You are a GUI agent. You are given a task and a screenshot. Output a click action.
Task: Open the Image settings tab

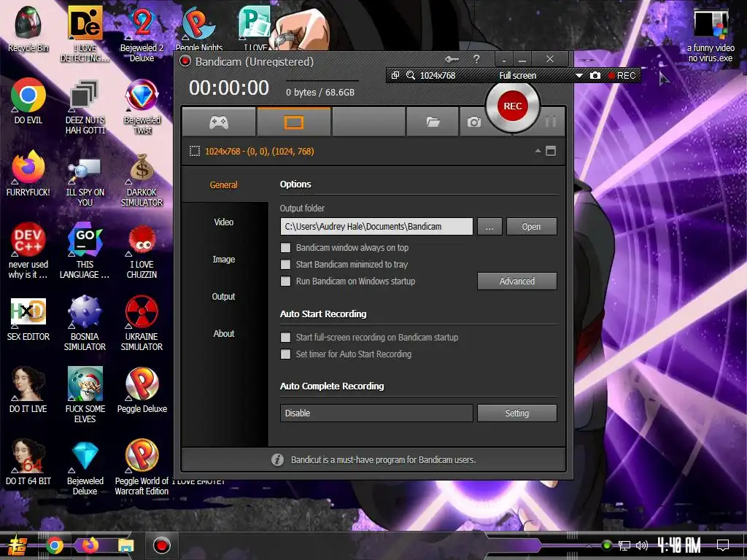(x=224, y=259)
